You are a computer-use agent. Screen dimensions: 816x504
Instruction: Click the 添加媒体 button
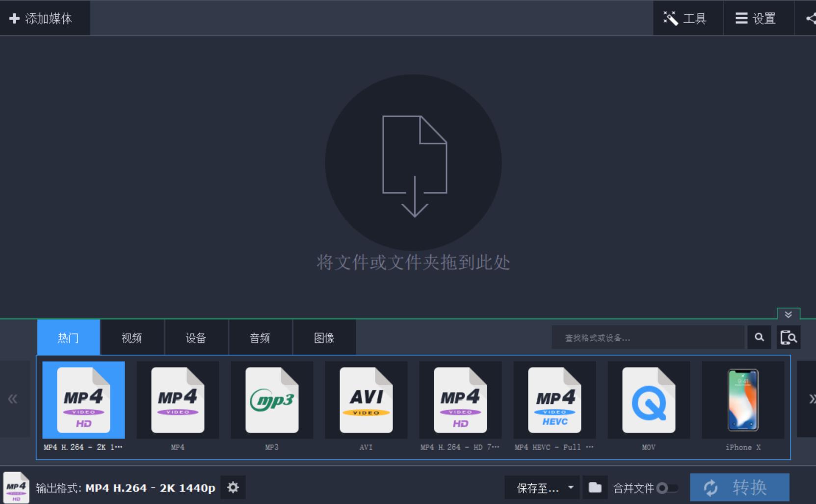point(41,19)
